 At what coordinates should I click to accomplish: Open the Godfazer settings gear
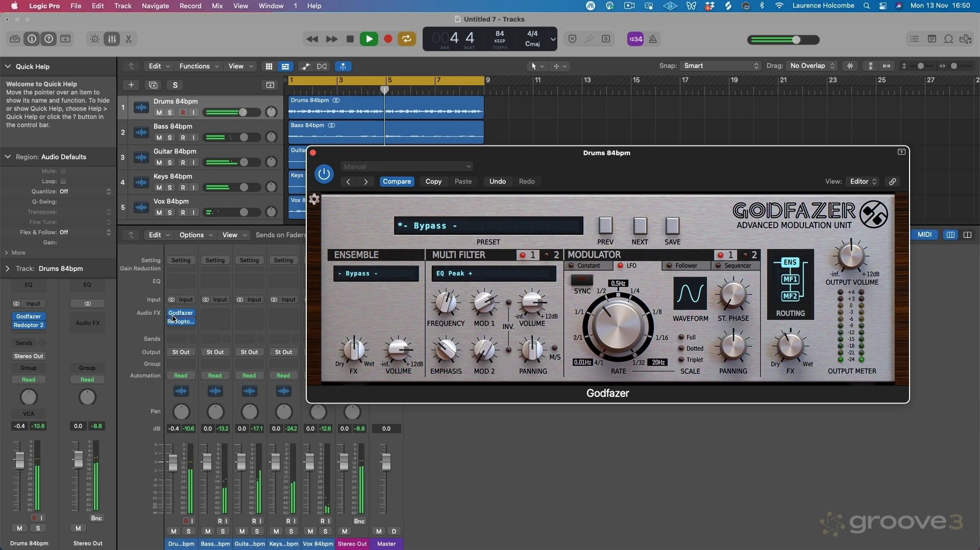tap(314, 199)
